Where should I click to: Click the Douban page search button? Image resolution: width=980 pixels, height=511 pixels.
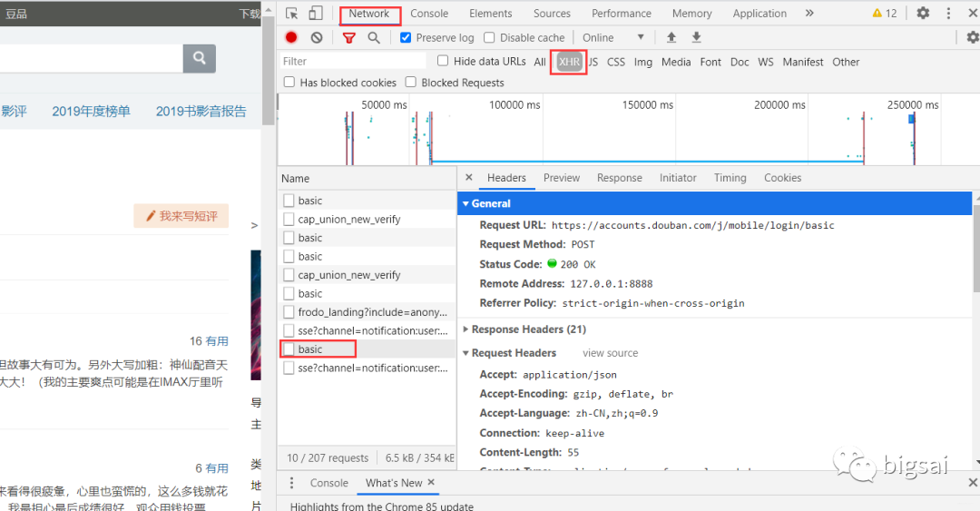point(200,58)
